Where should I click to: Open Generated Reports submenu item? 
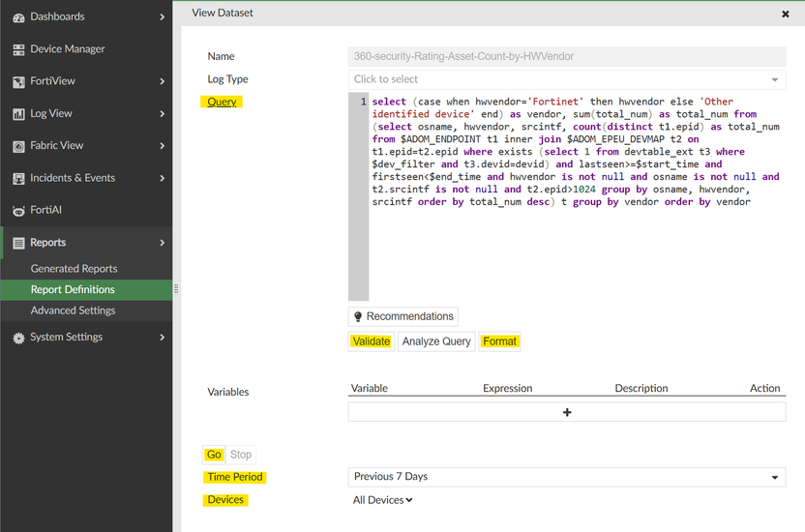point(74,269)
